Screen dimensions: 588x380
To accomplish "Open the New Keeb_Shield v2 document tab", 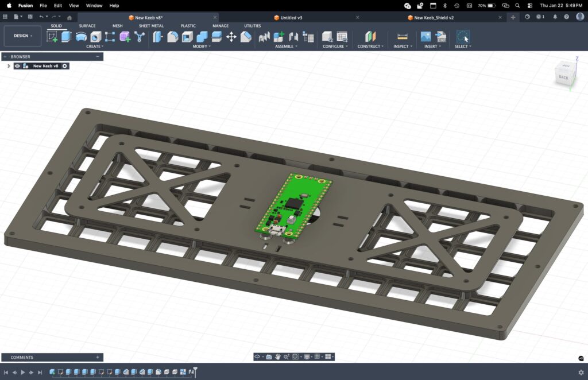I will pos(434,18).
